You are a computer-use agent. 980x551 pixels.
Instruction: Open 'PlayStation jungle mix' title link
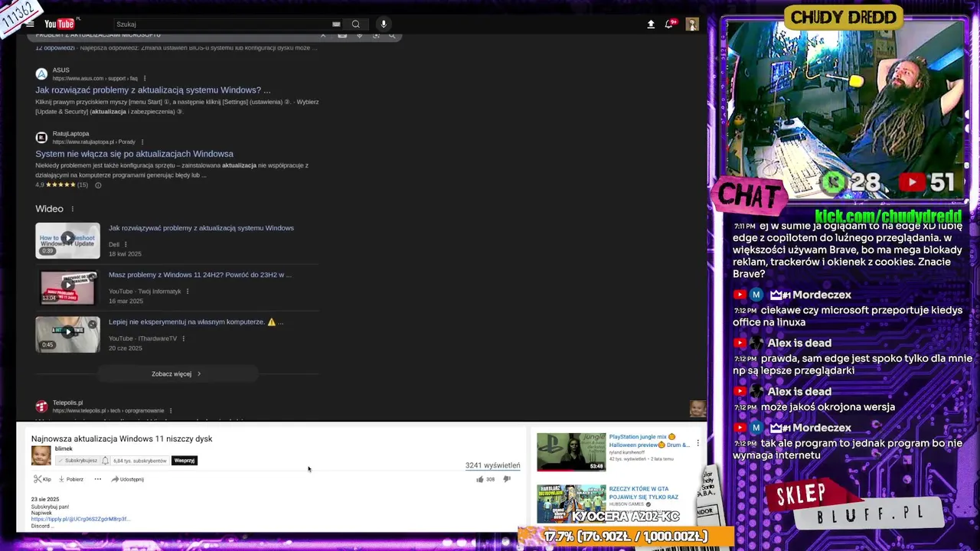(x=649, y=441)
